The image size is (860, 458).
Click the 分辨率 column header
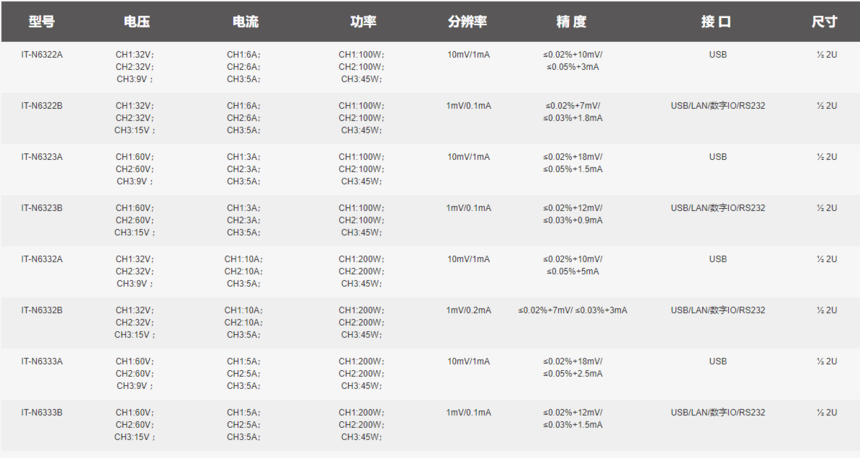467,22
